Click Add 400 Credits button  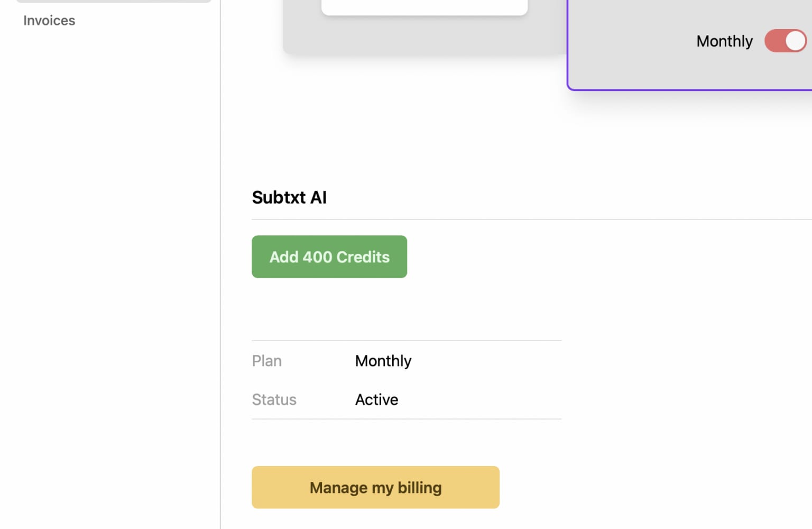(x=329, y=257)
